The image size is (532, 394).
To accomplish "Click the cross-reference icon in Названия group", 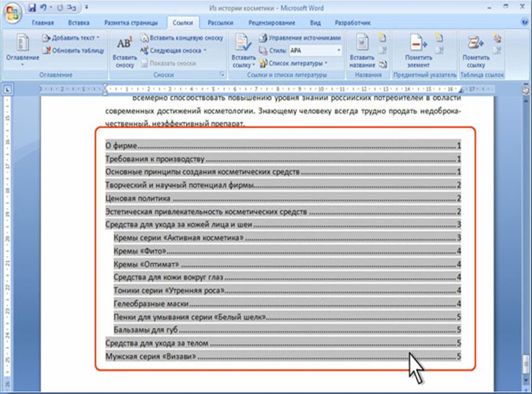I will (x=383, y=63).
